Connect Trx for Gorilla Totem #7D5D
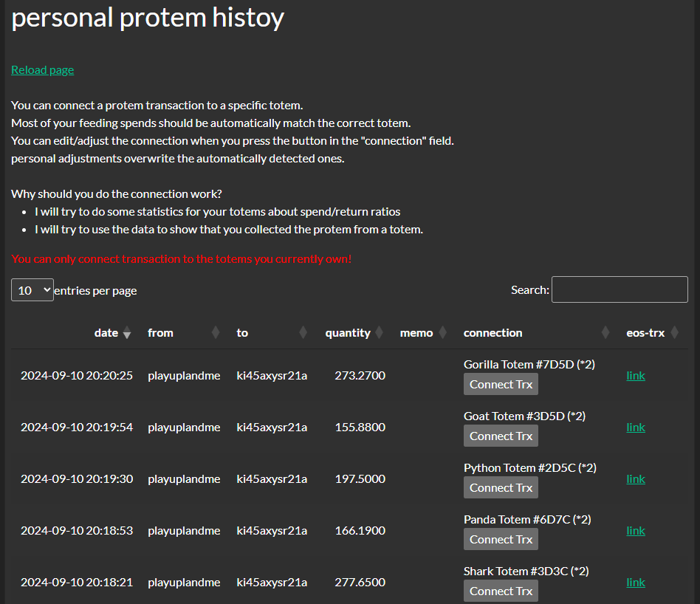Viewport: 700px width, 604px height. tap(501, 385)
